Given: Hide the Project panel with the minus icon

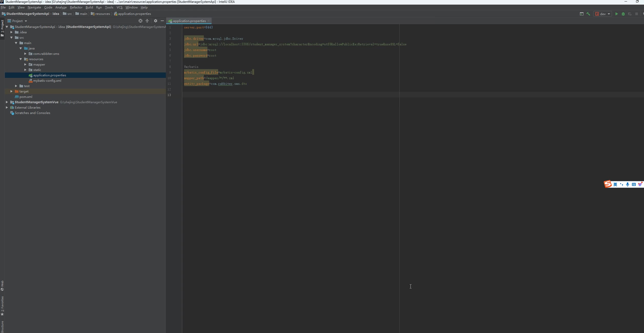Looking at the screenshot, I should (162, 21).
